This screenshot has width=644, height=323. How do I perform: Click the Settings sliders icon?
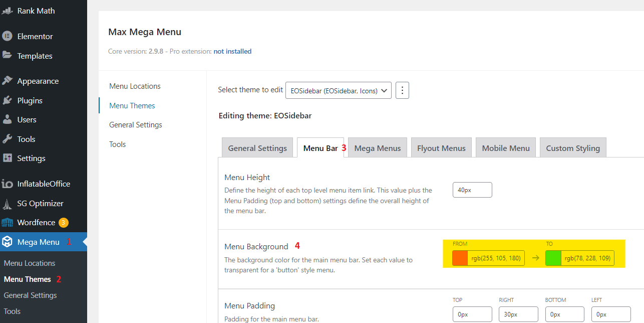[7, 158]
